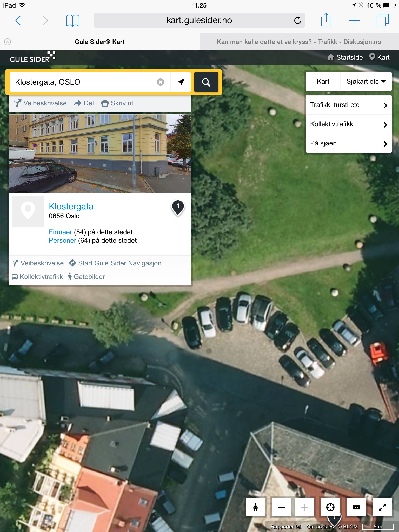The width and height of the screenshot is (399, 532).
Task: Run search with magnifier button
Action: [206, 82]
